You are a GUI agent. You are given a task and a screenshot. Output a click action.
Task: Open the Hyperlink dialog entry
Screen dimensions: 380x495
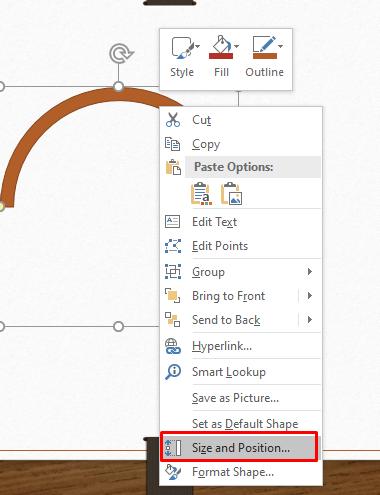click(241, 346)
